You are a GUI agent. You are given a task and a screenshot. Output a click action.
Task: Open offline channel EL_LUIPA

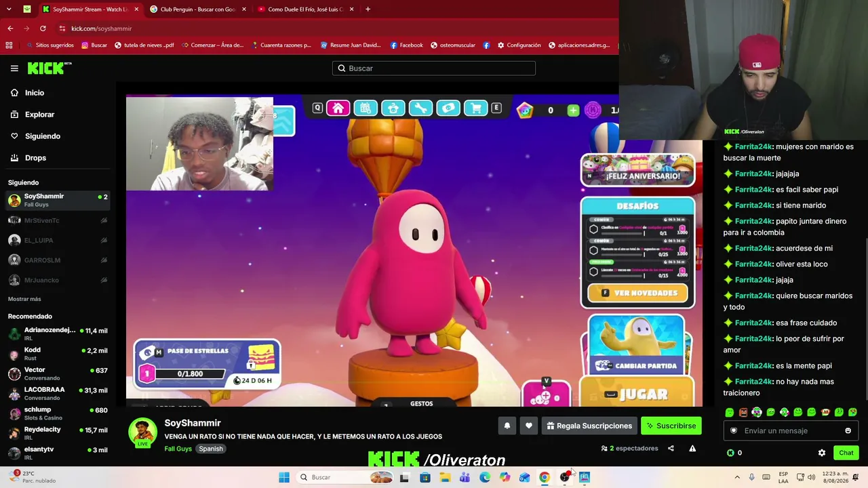point(57,240)
